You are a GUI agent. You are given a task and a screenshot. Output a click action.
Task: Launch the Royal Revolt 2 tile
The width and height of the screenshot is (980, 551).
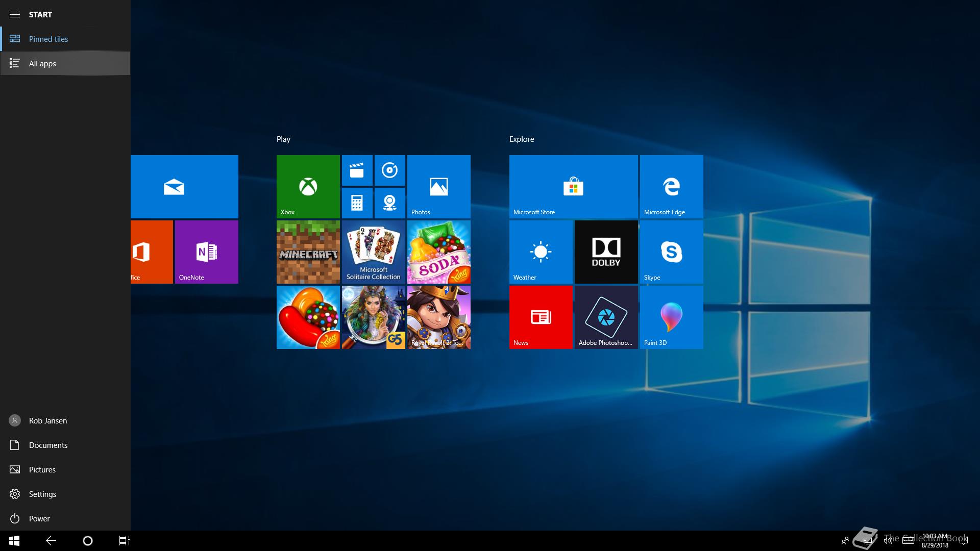[x=439, y=317]
